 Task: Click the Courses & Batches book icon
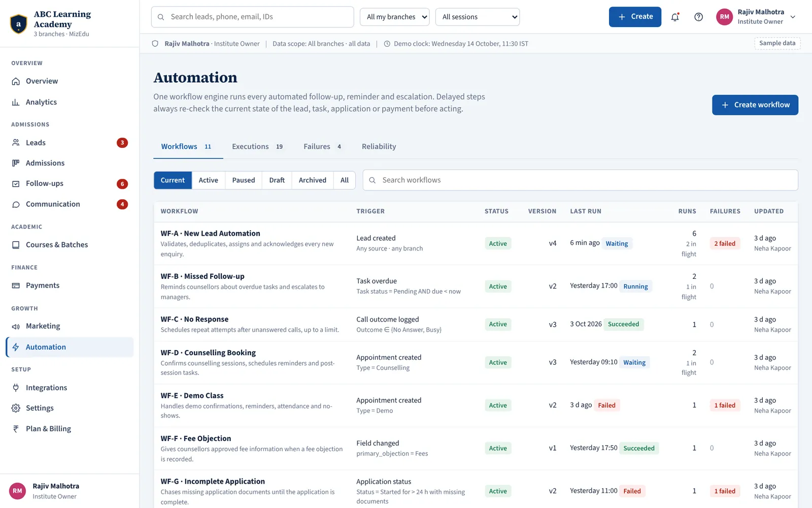point(16,245)
